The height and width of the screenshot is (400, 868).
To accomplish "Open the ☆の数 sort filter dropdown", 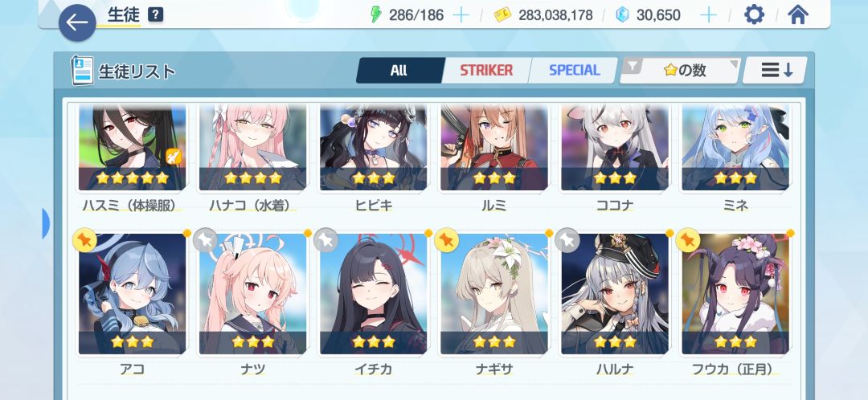I will pos(680,70).
